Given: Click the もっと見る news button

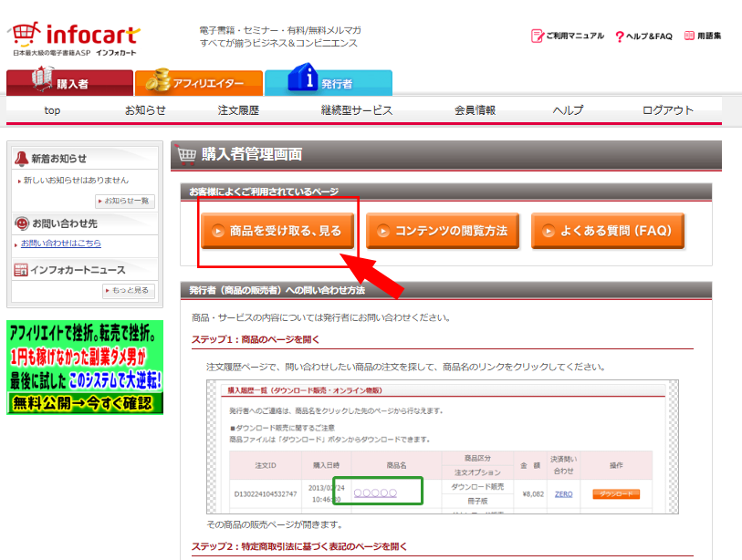Looking at the screenshot, I should 128,290.
